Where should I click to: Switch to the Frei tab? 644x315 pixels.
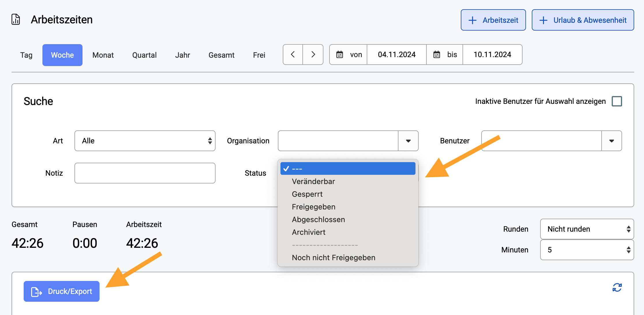pyautogui.click(x=259, y=55)
